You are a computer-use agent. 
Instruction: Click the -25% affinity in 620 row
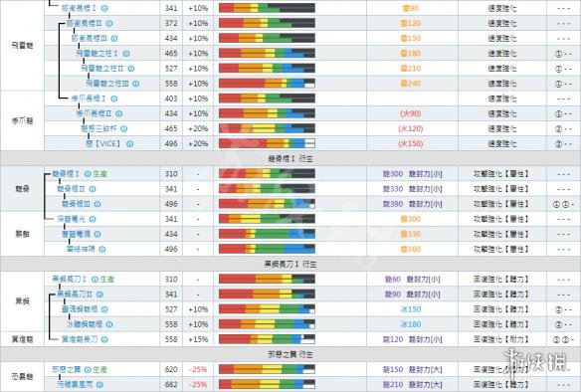point(198,369)
